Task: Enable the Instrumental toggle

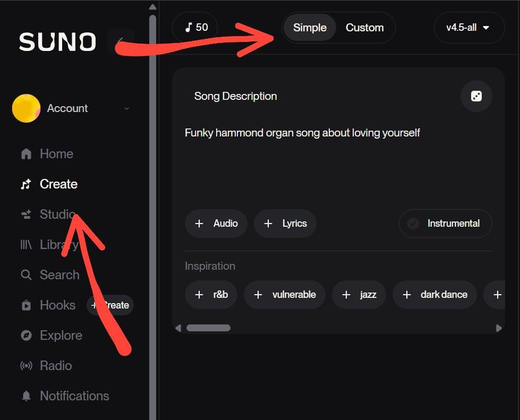Action: coord(445,224)
